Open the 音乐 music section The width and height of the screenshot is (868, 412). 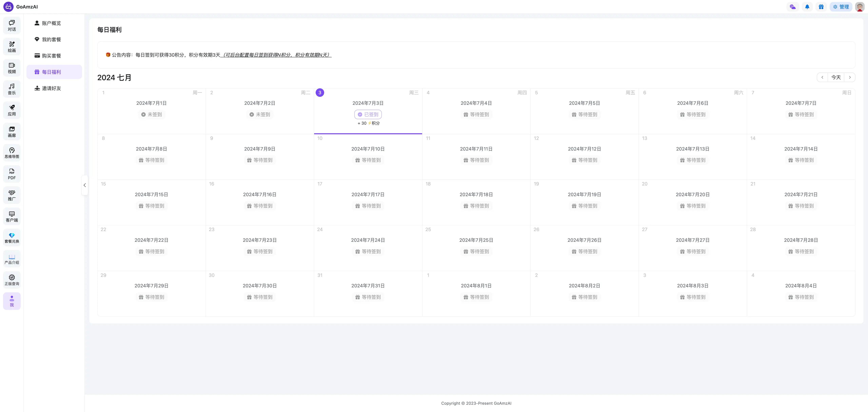coord(12,89)
